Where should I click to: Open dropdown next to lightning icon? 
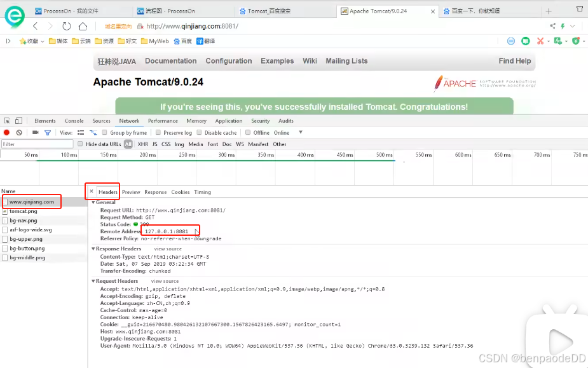tap(573, 26)
